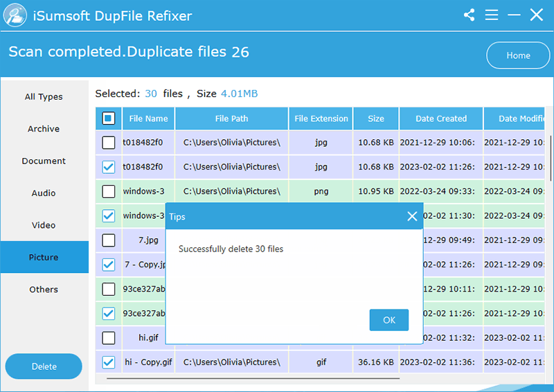Viewport: 554px width, 392px height.
Task: Check the hi.gif row checkbox
Action: click(x=109, y=338)
